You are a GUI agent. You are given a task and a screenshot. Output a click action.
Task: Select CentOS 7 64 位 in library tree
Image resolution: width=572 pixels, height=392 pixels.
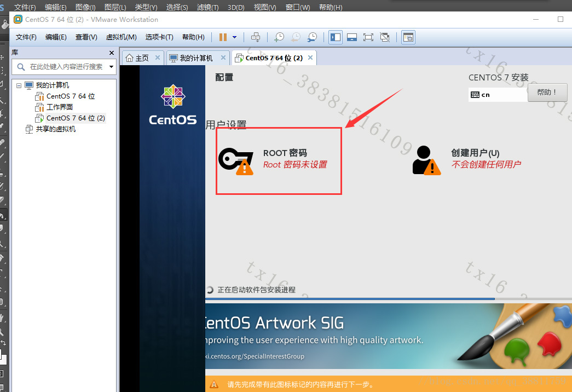pyautogui.click(x=71, y=96)
